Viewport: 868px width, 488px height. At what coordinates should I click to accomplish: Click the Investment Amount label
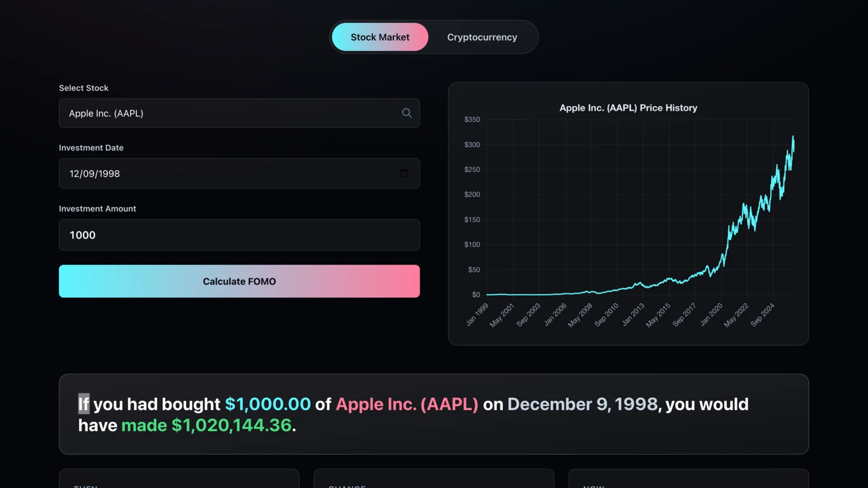tap(97, 209)
